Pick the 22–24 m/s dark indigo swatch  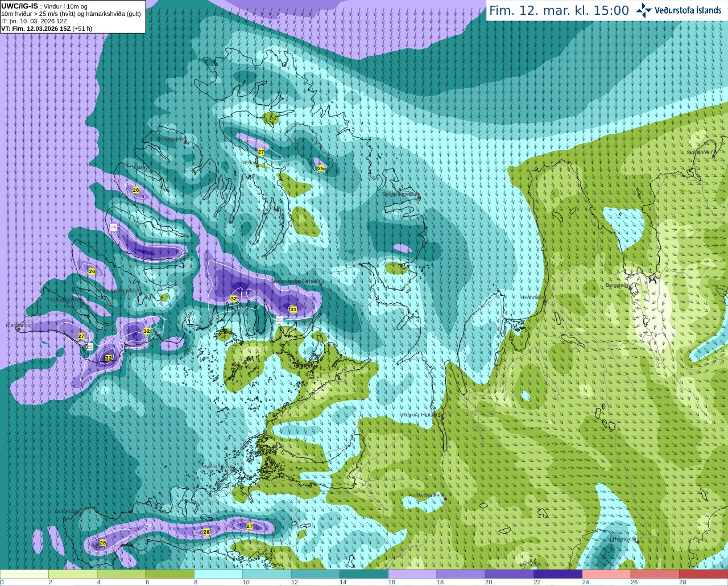pyautogui.click(x=558, y=573)
